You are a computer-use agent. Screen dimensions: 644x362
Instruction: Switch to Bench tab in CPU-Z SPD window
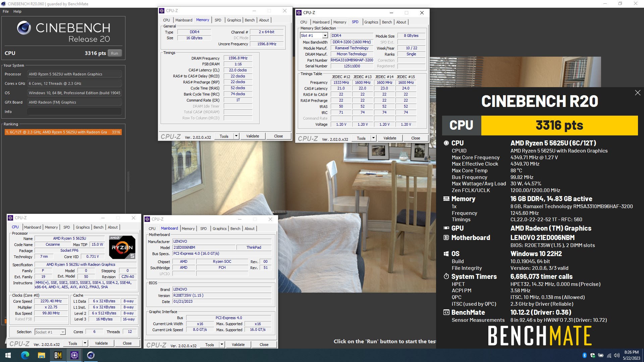coord(387,22)
